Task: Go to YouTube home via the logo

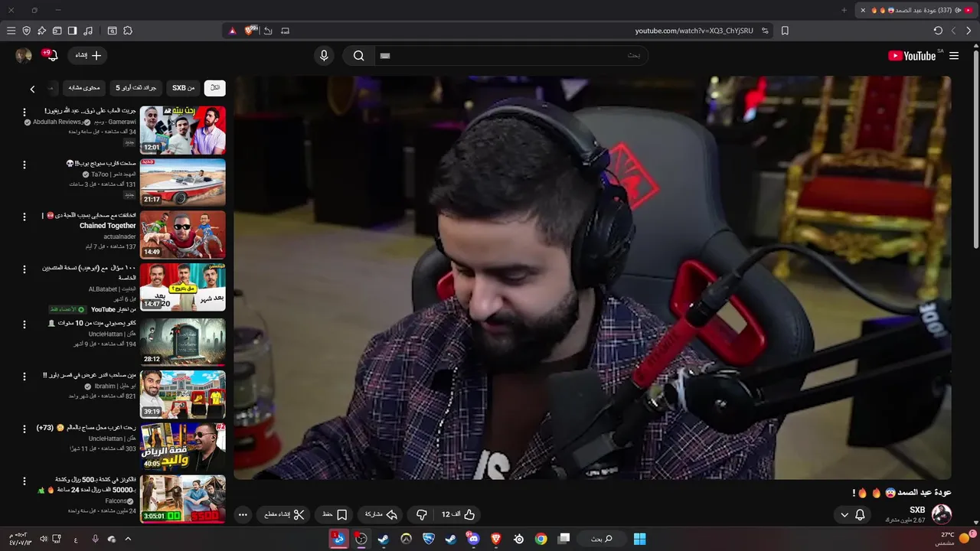Action: coord(912,56)
